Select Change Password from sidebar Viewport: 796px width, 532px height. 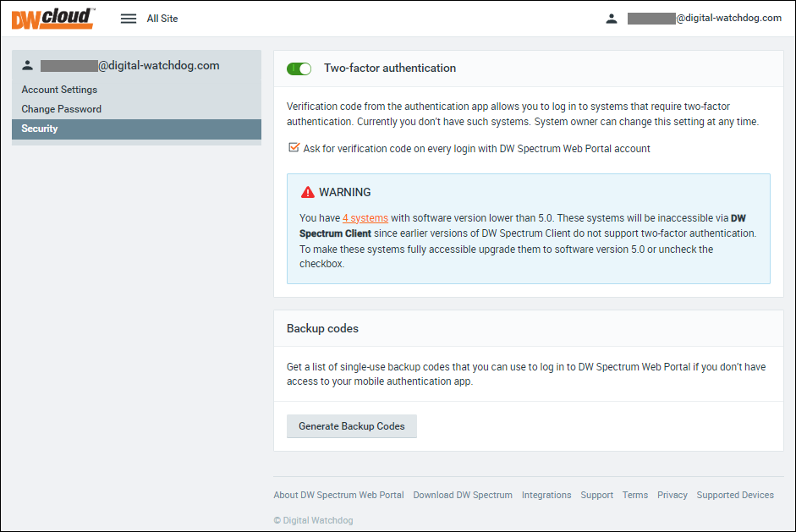tap(61, 108)
